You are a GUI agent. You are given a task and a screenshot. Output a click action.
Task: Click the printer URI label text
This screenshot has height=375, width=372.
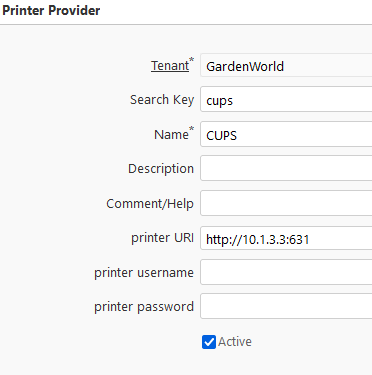(x=162, y=238)
